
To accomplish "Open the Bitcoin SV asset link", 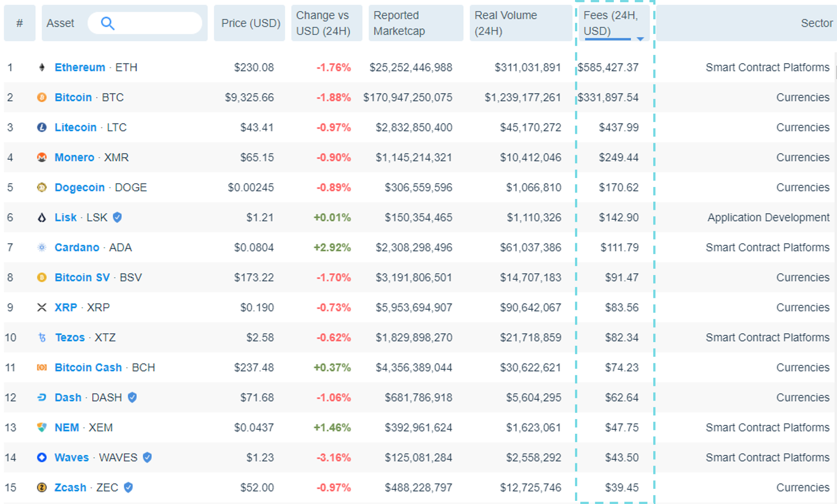I will tap(82, 278).
